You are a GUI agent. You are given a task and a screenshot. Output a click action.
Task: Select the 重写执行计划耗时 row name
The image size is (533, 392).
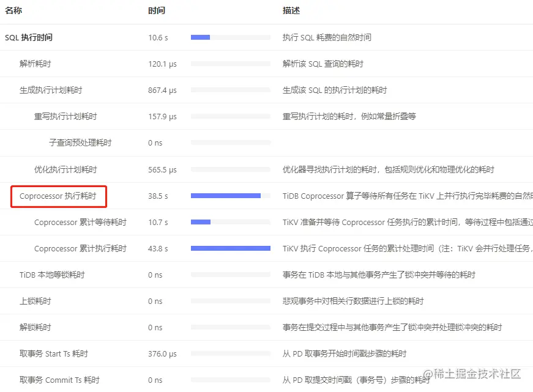[65, 117]
